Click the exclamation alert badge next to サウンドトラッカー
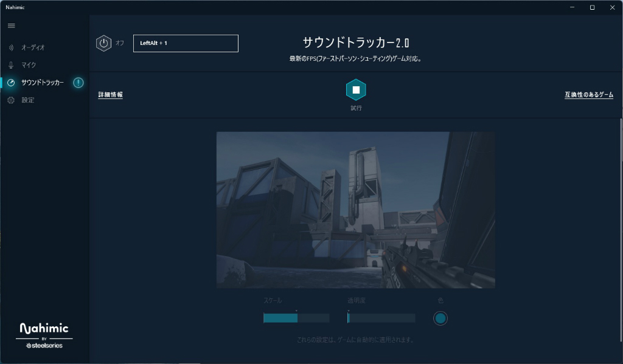Screen dimensions: 623x364 pyautogui.click(x=78, y=83)
